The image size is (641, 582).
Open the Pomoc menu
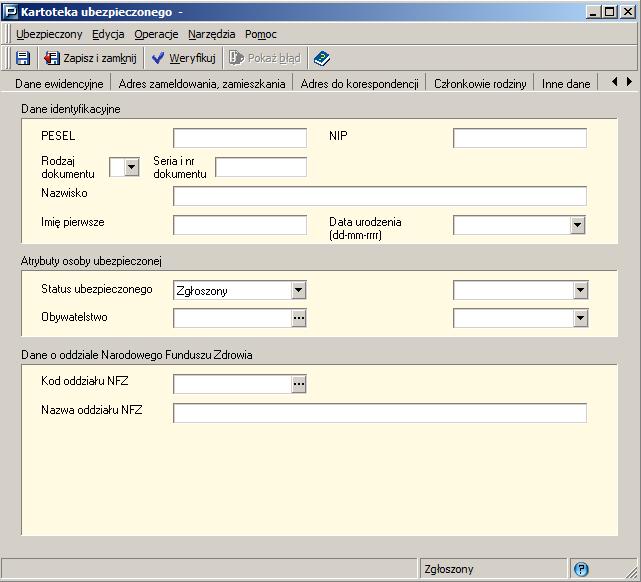click(x=261, y=34)
